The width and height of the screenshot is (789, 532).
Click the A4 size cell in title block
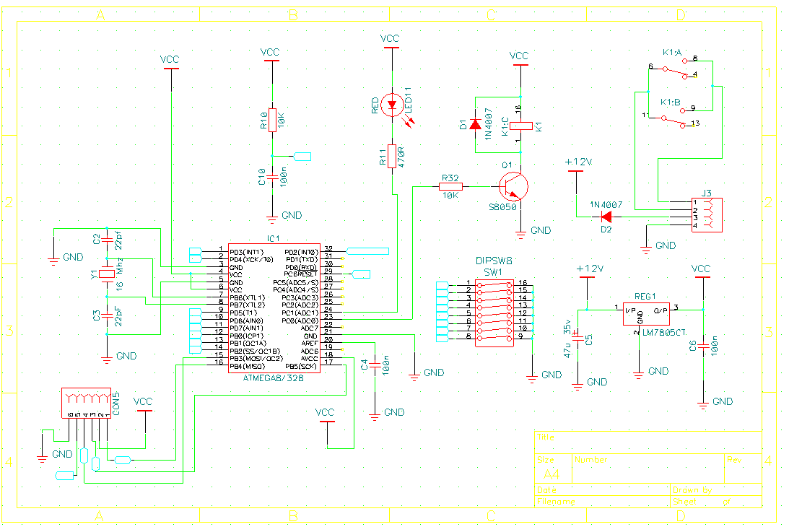(552, 474)
